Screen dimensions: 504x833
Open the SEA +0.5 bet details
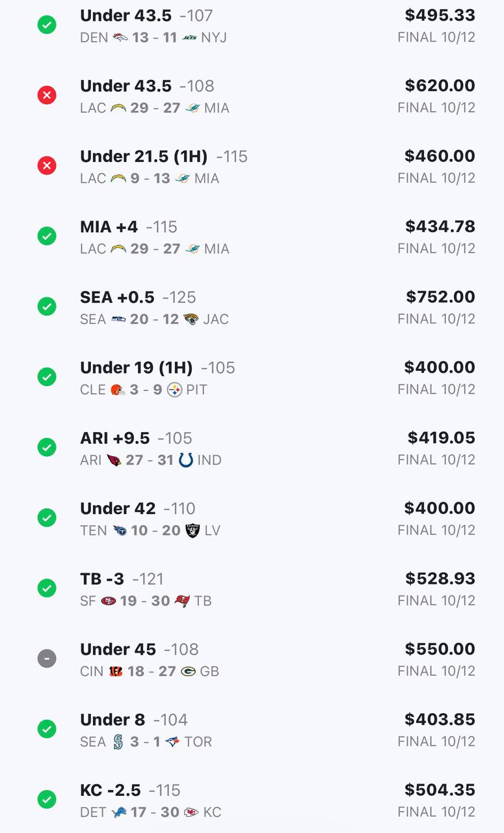pos(117,297)
